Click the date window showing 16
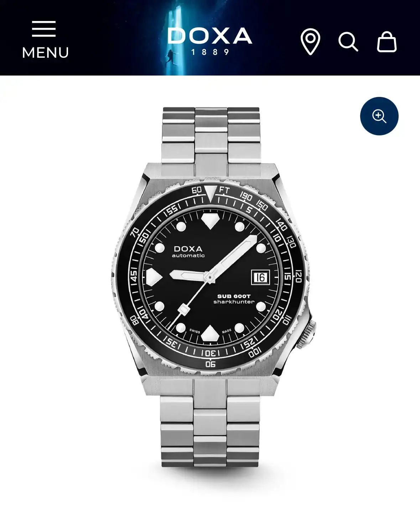 pos(260,277)
